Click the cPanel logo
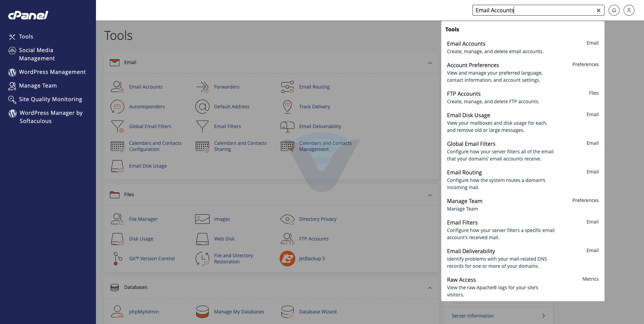The image size is (644, 324). point(28,15)
